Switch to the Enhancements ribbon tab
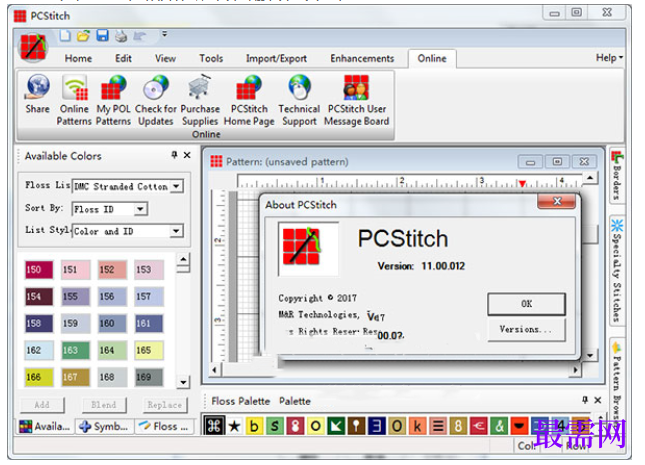 [362, 58]
